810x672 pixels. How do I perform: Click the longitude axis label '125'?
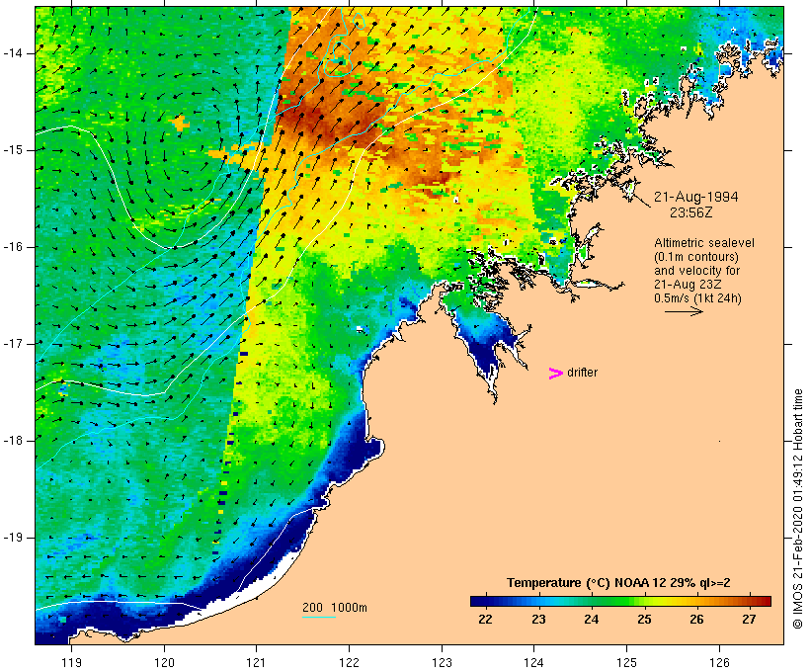(627, 662)
